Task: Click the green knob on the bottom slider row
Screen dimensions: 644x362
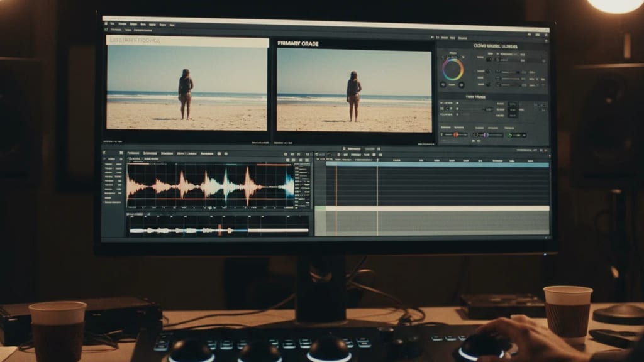Action: click(x=509, y=134)
